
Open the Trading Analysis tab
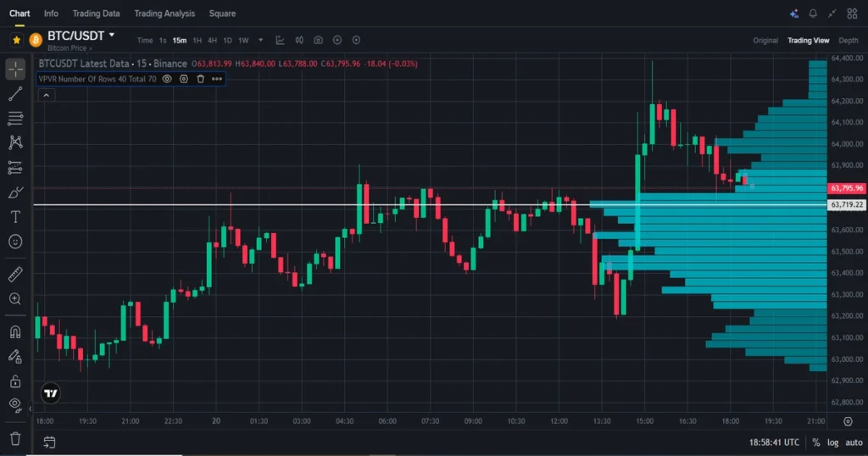(164, 14)
